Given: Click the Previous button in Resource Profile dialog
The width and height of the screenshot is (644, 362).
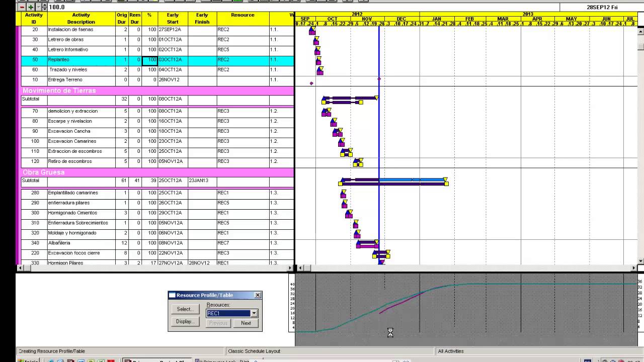Looking at the screenshot, I should 218,323.
